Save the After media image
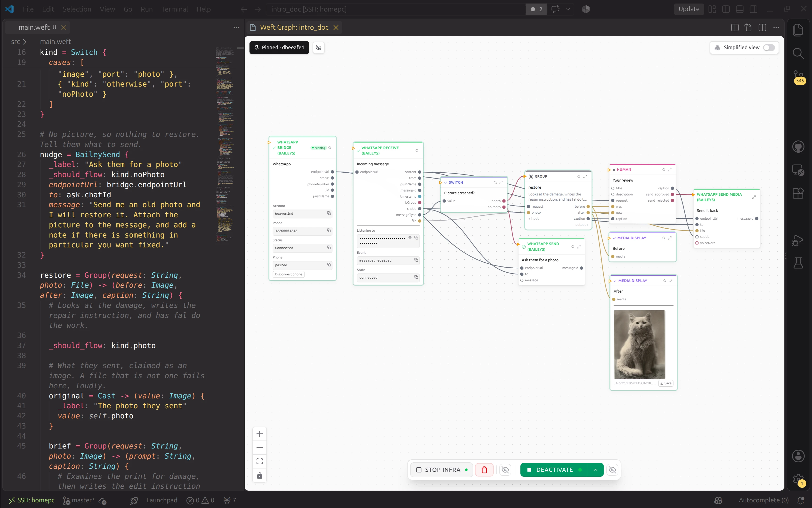This screenshot has width=812, height=508. (x=666, y=383)
